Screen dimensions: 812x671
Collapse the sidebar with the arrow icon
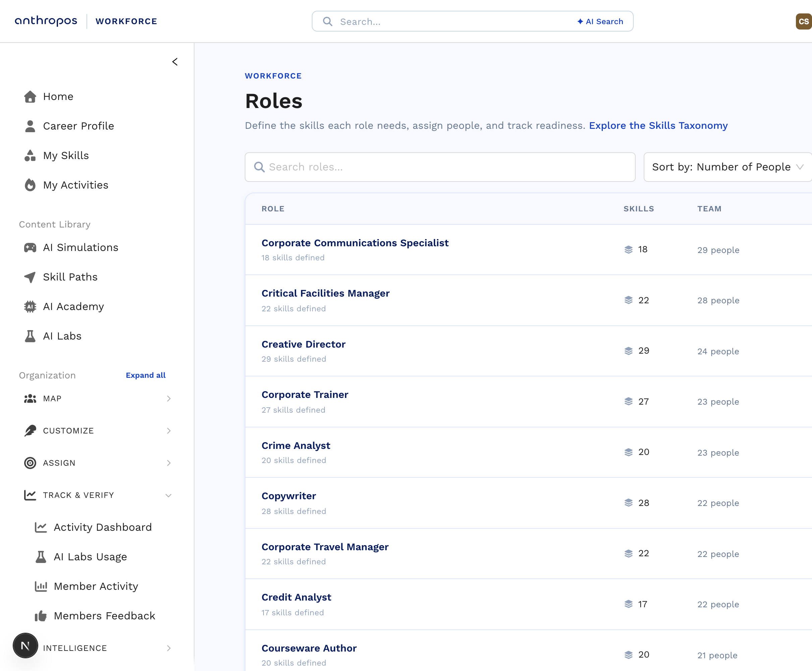pos(175,62)
